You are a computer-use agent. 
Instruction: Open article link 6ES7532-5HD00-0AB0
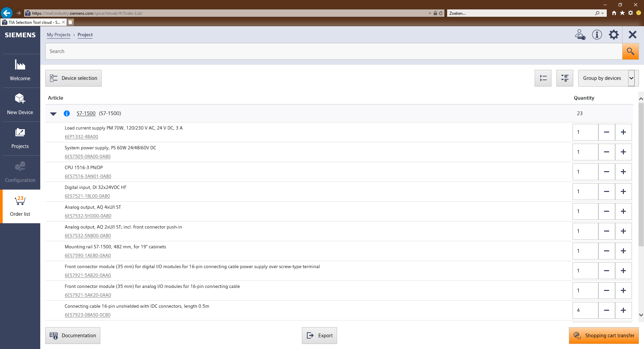(88, 216)
